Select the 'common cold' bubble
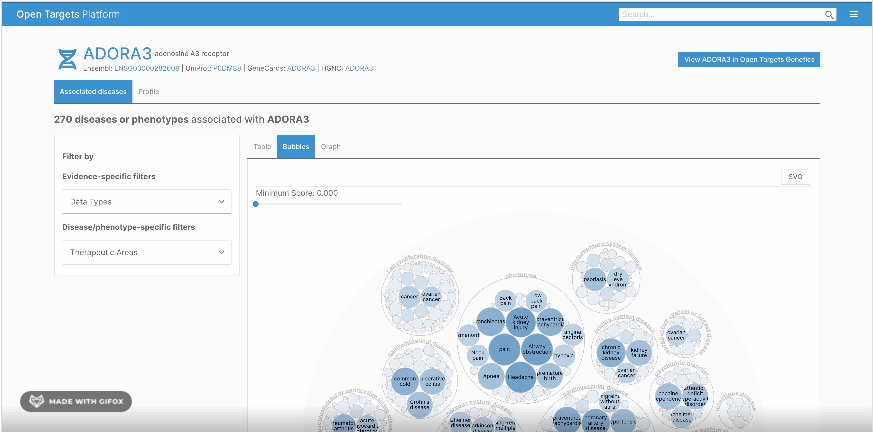This screenshot has height=432, width=873. pyautogui.click(x=405, y=380)
